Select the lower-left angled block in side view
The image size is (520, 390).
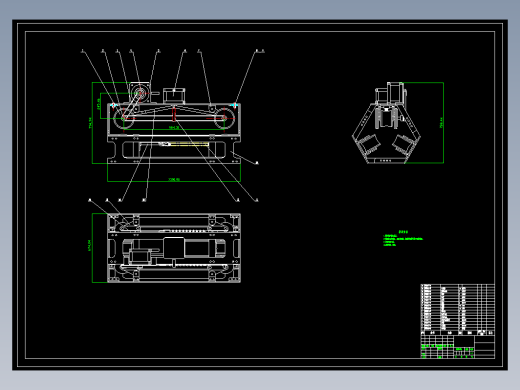[x=369, y=144]
